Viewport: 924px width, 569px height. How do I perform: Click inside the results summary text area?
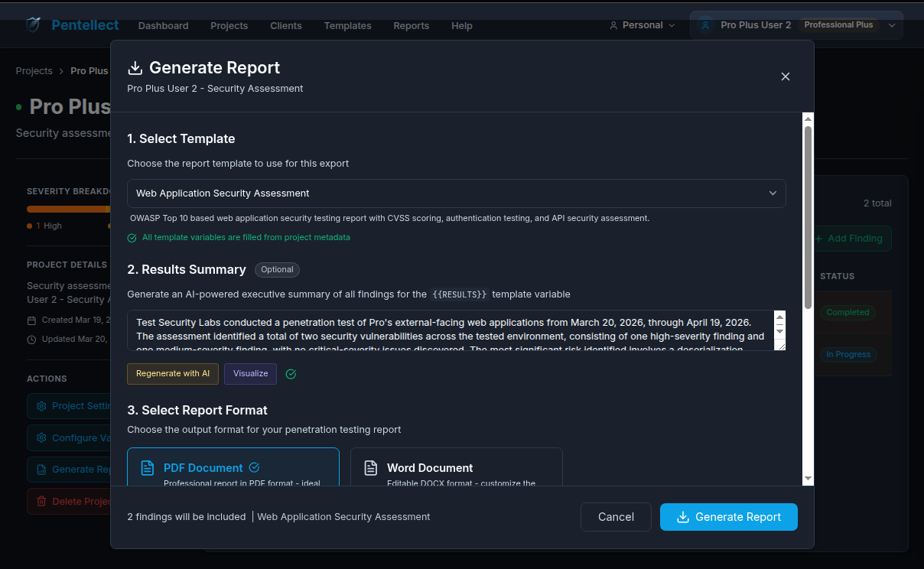coord(451,330)
